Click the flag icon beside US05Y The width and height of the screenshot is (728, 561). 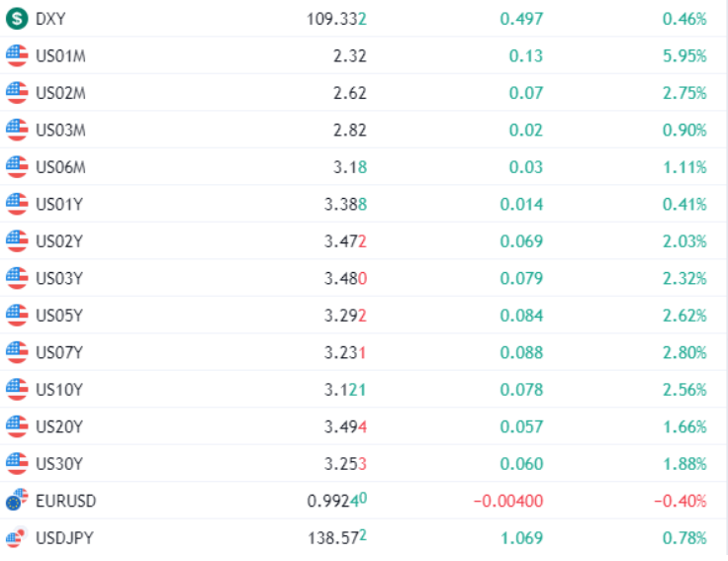click(17, 316)
